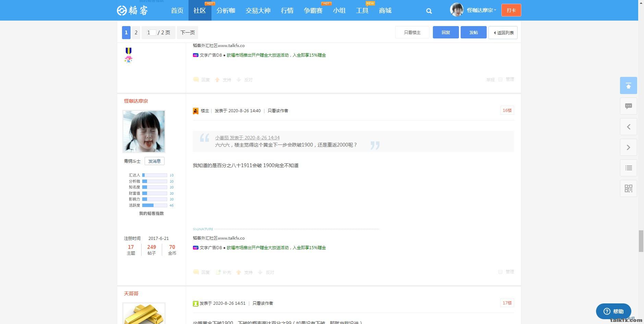
Task: Click 返回列表 back to list button
Action: (x=503, y=33)
